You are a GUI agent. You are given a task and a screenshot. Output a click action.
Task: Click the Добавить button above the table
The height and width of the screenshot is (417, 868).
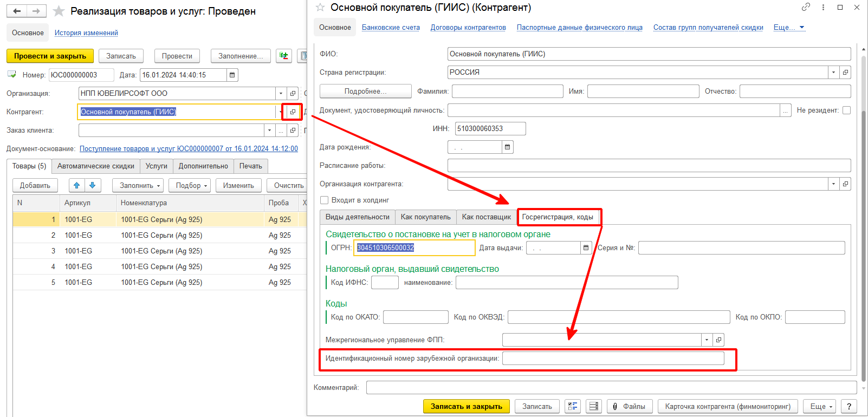click(x=35, y=185)
